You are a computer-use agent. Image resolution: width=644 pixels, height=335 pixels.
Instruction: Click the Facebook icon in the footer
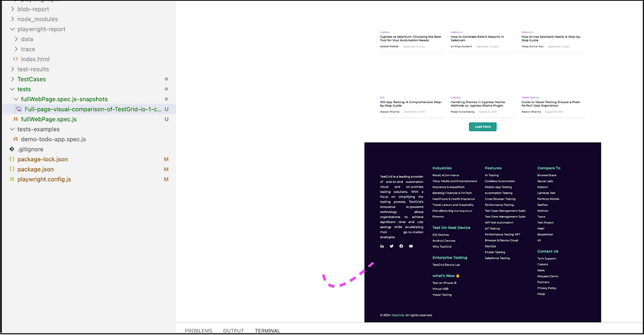402,246
